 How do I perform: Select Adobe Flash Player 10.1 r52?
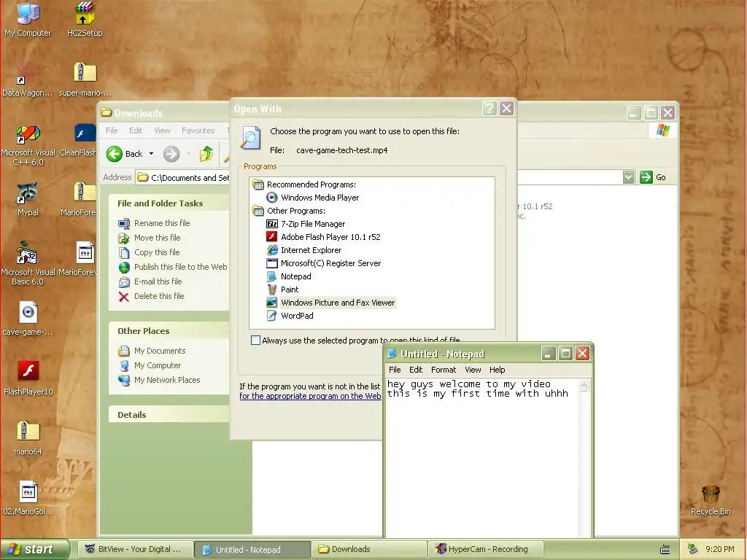323,237
